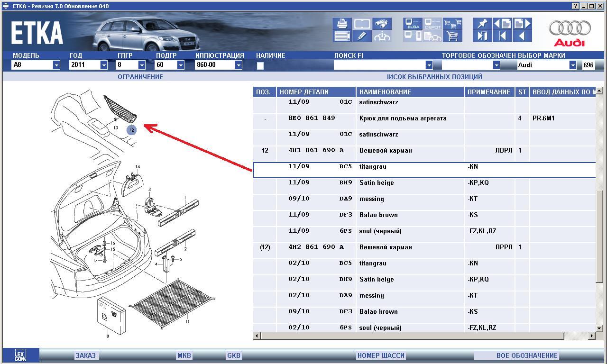The height and width of the screenshot is (364, 607).
Task: Click the multiple shopping carts icon
Action: click(x=453, y=24)
